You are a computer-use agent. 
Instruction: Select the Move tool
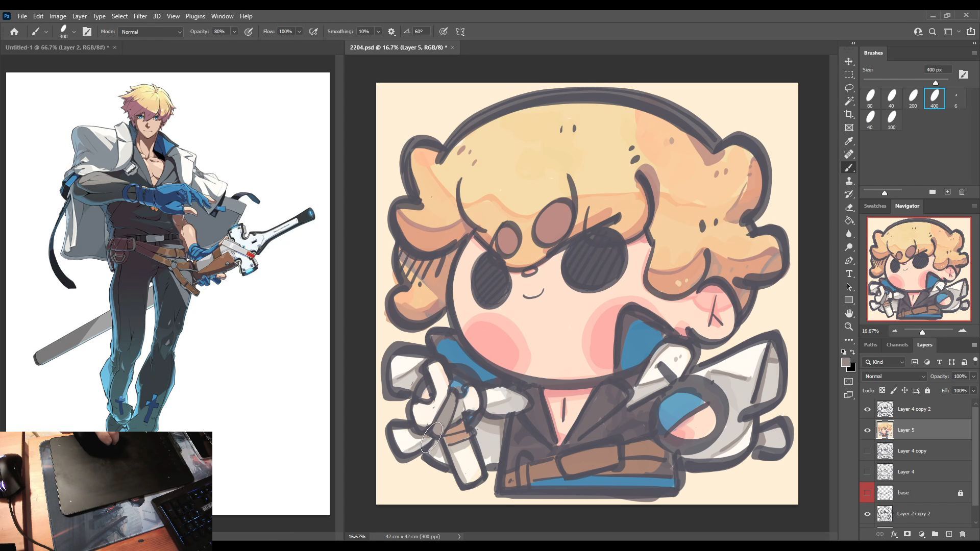tap(849, 61)
